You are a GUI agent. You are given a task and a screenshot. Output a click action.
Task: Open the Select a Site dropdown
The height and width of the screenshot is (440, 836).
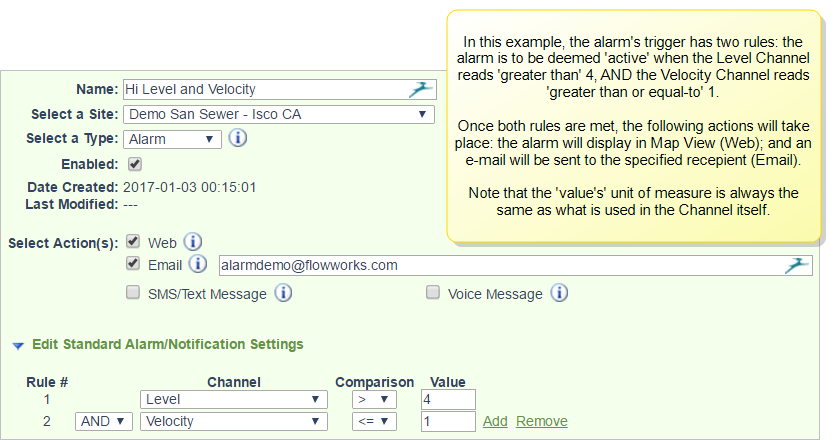pyautogui.click(x=279, y=114)
